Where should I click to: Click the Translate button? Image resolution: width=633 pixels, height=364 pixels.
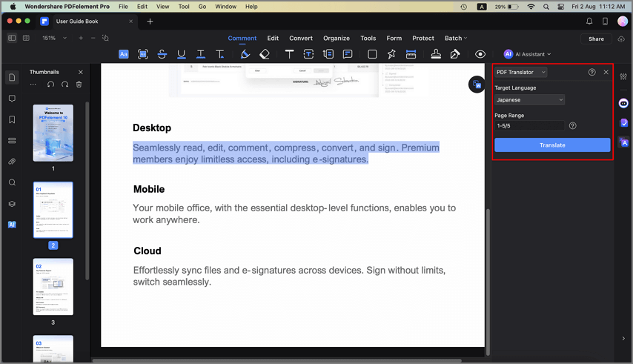(552, 145)
